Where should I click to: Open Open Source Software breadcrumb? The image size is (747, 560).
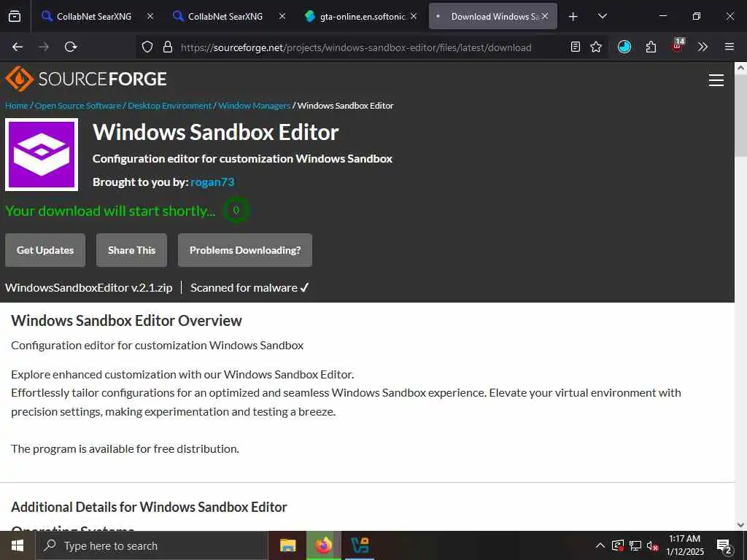coord(78,106)
